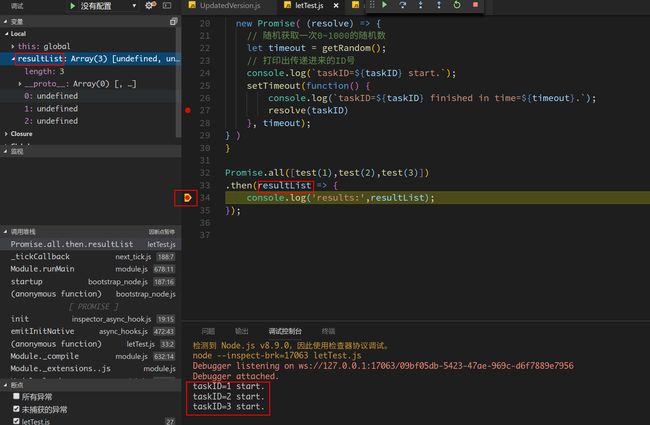650x425 pixels.
Task: Expand the Closure scope
Action: [6, 134]
